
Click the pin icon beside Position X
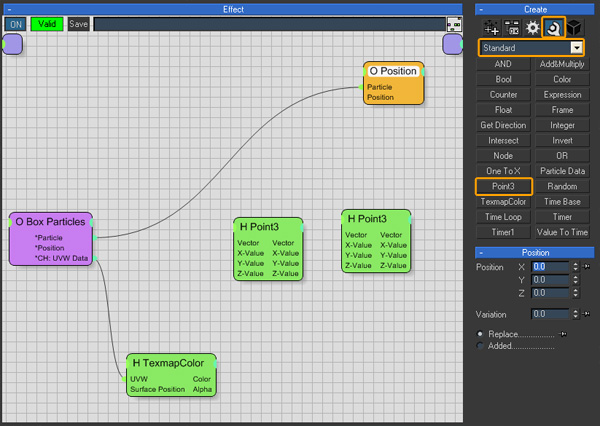tap(586, 266)
